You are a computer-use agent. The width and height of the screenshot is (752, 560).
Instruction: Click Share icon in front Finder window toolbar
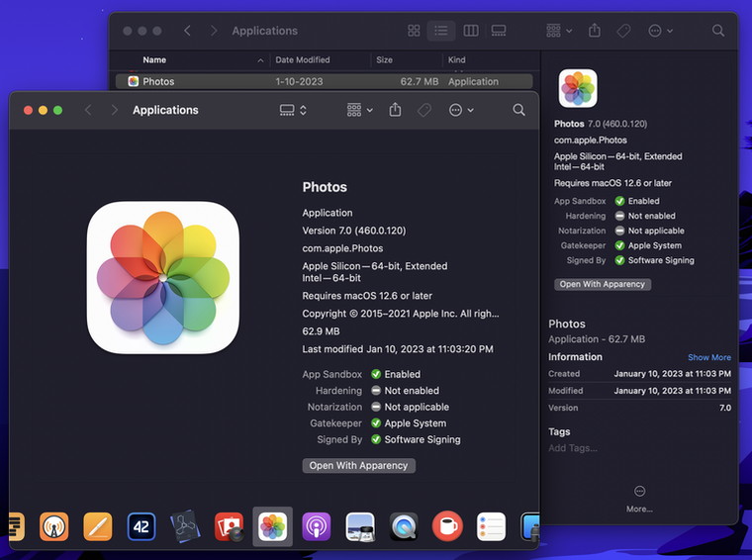(x=395, y=110)
